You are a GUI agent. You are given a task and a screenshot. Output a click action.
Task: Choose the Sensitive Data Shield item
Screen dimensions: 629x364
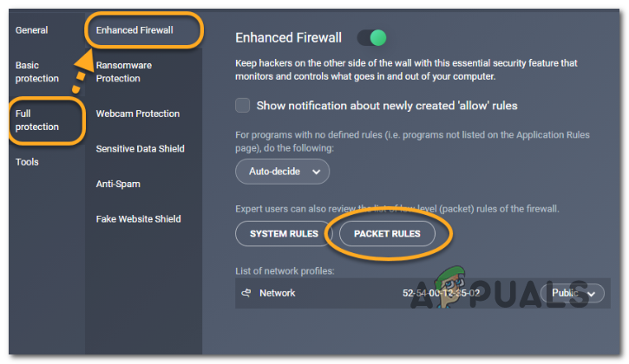pyautogui.click(x=140, y=149)
